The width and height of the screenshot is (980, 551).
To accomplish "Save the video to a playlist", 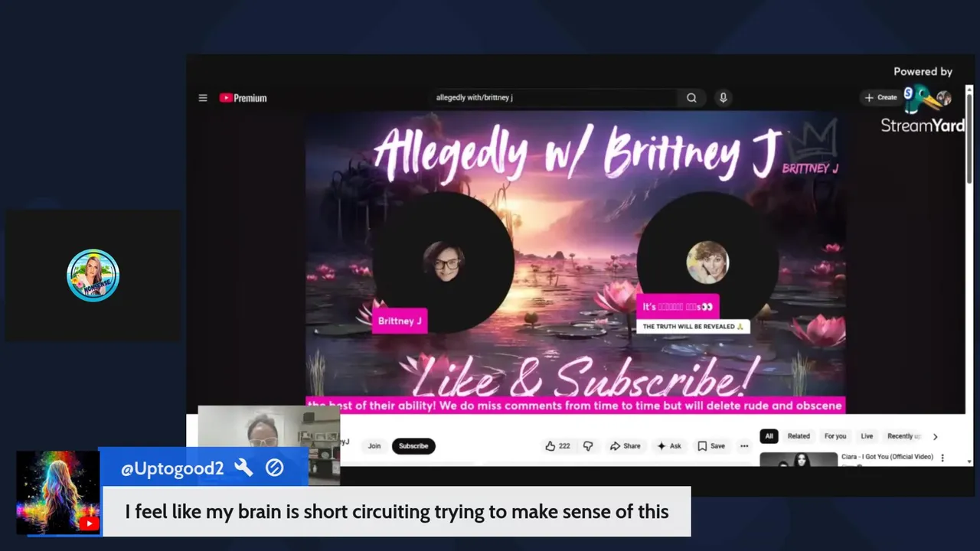I will (711, 446).
